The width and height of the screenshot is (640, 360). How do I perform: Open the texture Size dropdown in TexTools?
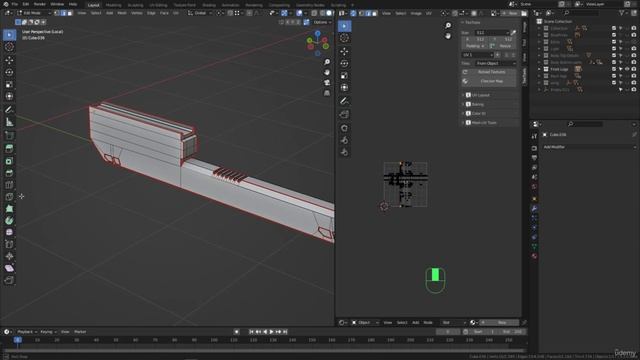pos(492,32)
